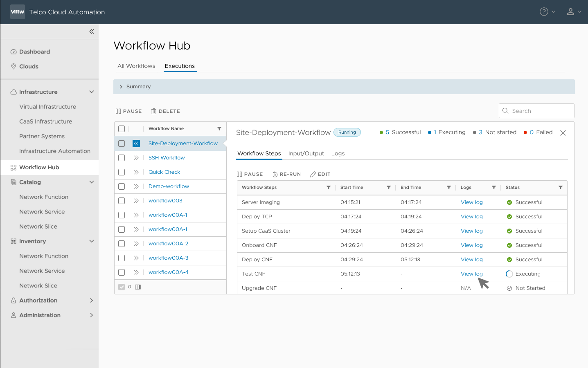Open the user account menu icon
The height and width of the screenshot is (368, 588).
(570, 12)
